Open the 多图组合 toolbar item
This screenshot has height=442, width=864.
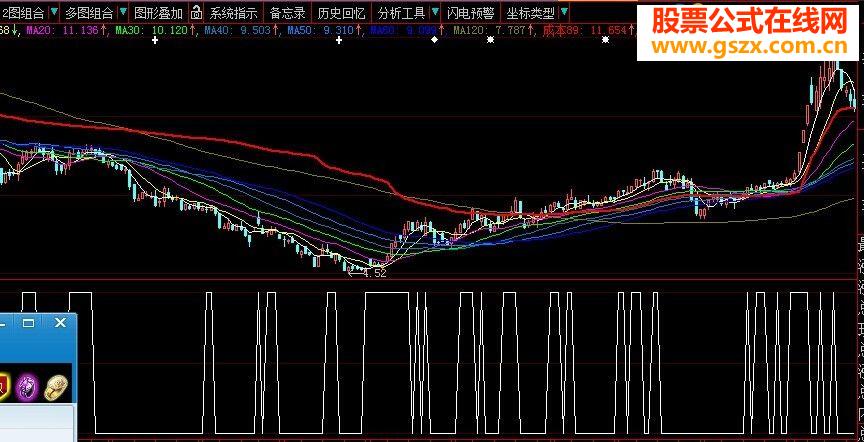point(89,12)
